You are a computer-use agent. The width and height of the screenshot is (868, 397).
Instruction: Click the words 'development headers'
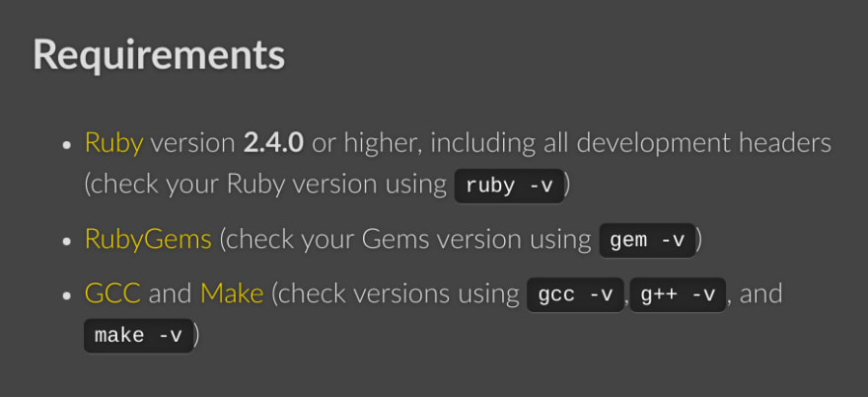(x=704, y=143)
